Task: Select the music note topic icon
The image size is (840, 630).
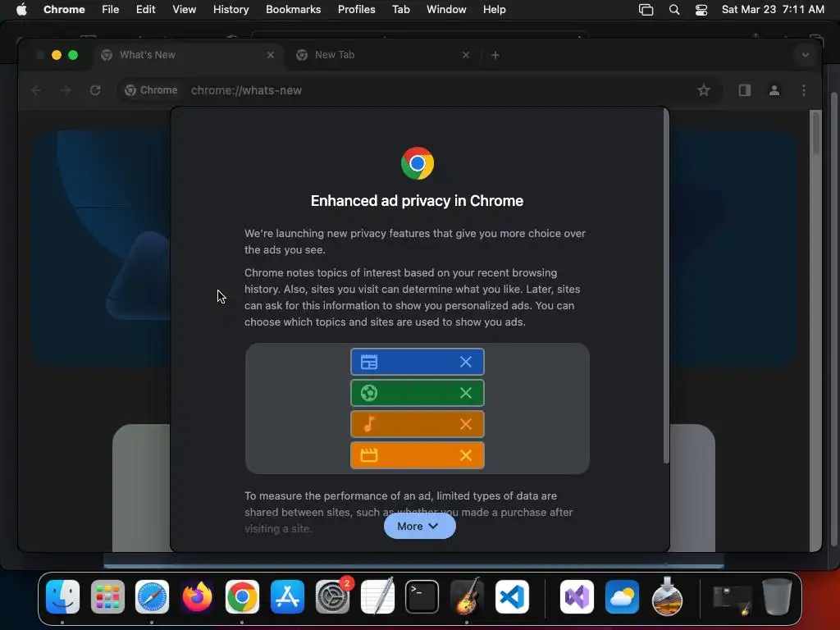Action: click(x=369, y=424)
